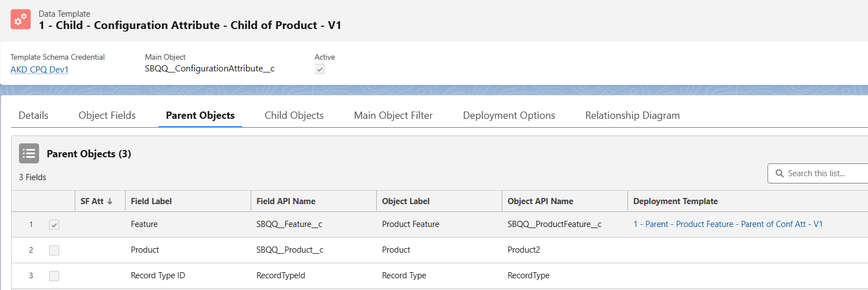Go to the Child Objects tab
The height and width of the screenshot is (290, 868).
[294, 115]
